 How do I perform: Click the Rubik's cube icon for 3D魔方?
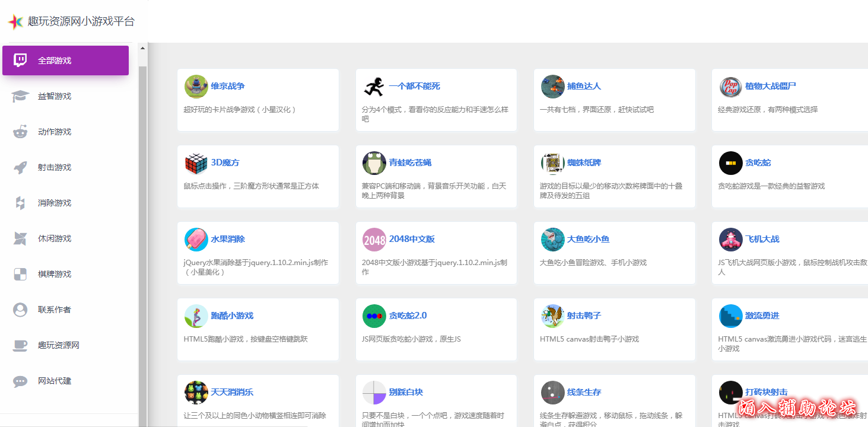pyautogui.click(x=196, y=163)
